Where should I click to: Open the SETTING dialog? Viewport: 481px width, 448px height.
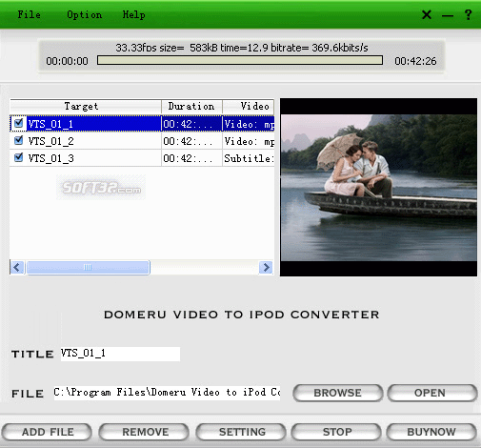pos(241,432)
